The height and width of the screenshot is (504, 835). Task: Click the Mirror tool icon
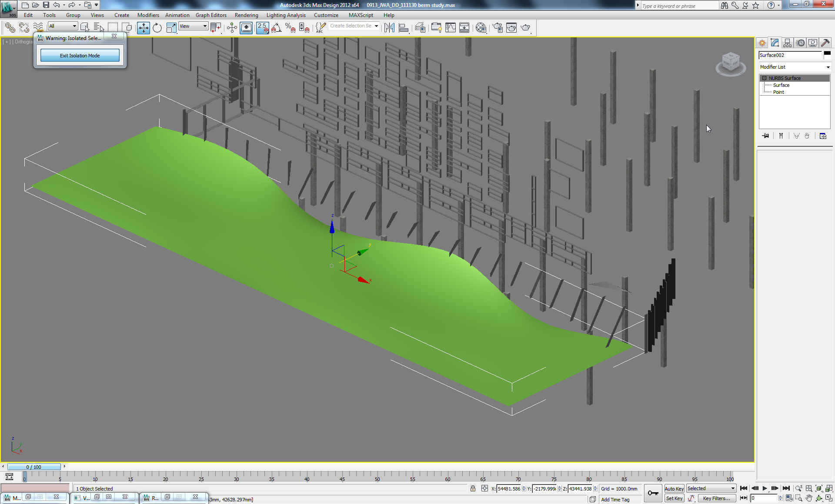[x=389, y=28]
